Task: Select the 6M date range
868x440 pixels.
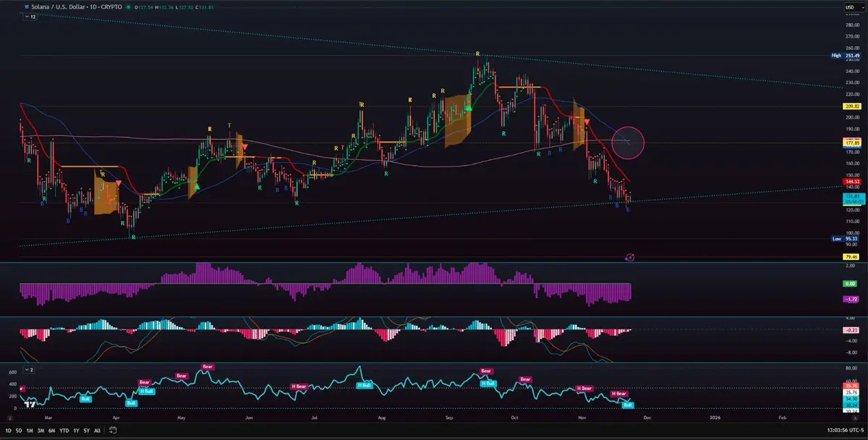Action: 51,430
